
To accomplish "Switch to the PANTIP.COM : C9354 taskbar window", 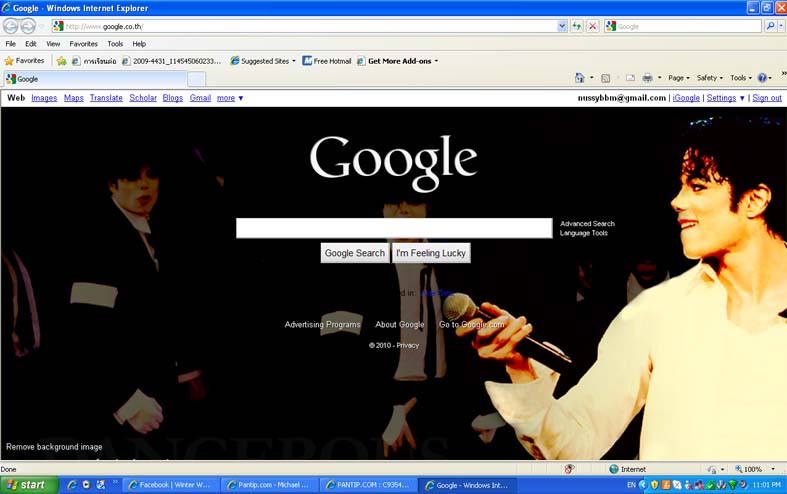I will point(368,484).
